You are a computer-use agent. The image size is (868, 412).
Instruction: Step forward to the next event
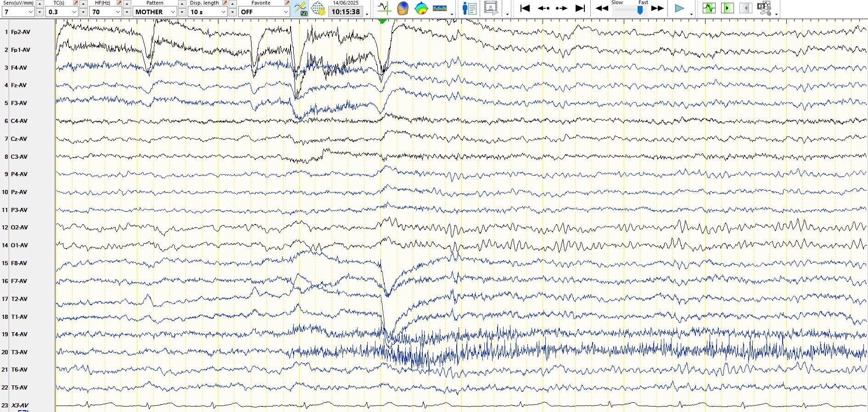[x=561, y=8]
